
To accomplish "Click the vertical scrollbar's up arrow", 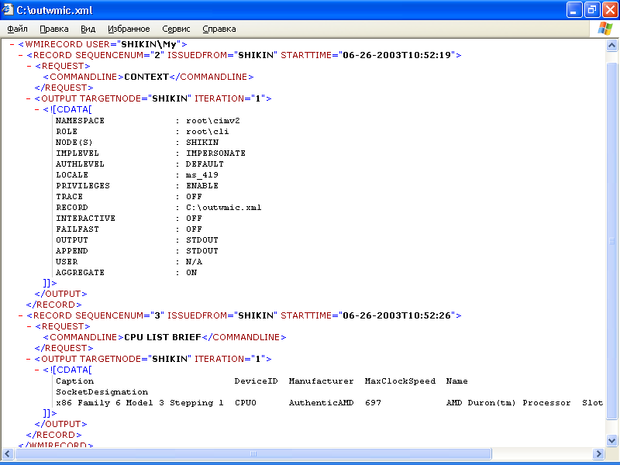I will (611, 46).
